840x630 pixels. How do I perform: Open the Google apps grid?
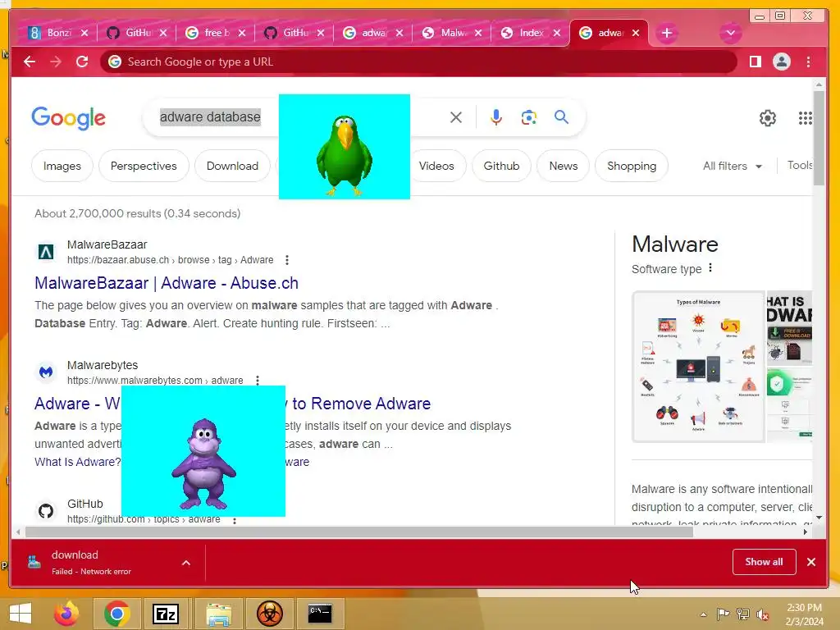click(806, 118)
